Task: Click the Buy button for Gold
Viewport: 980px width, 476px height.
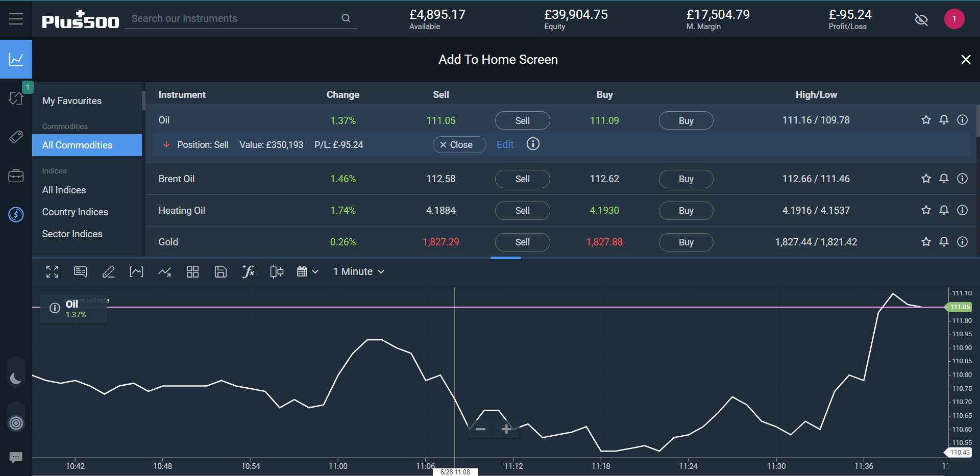Action: pyautogui.click(x=686, y=242)
